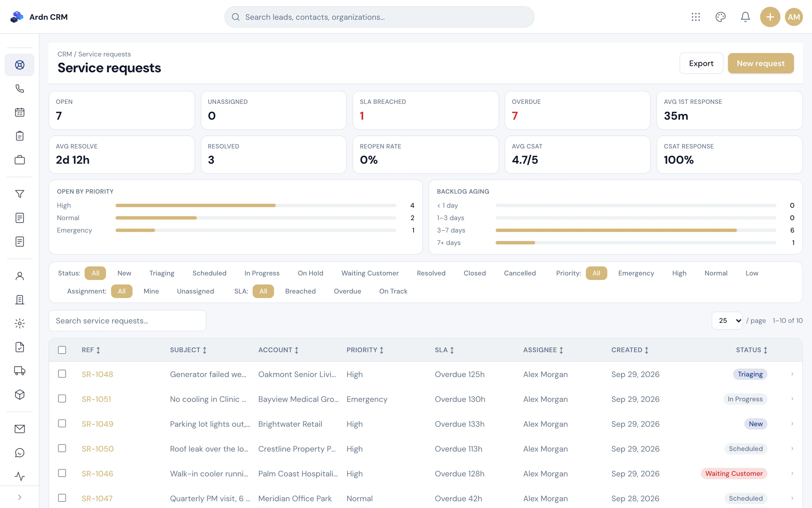Click the gold plus quick-add button
Viewport: 812px width, 508px height.
point(770,17)
